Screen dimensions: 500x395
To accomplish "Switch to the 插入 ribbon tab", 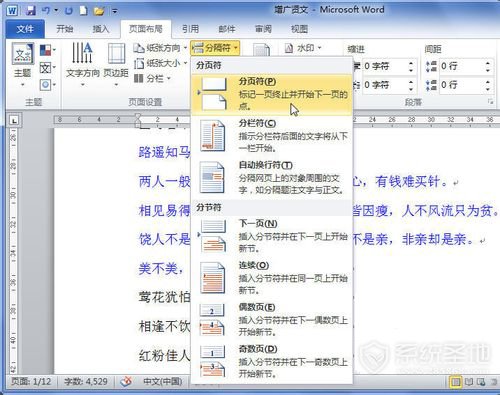I will click(101, 29).
